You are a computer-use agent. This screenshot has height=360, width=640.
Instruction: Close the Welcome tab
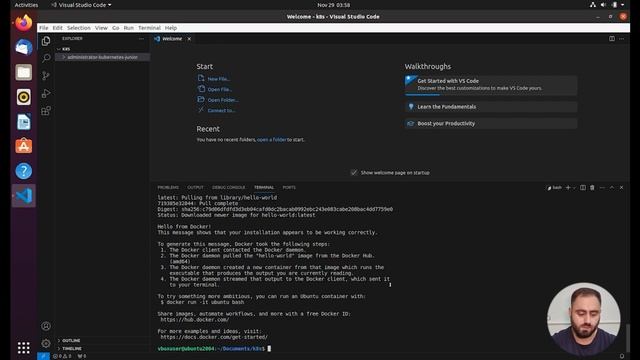[x=189, y=39]
